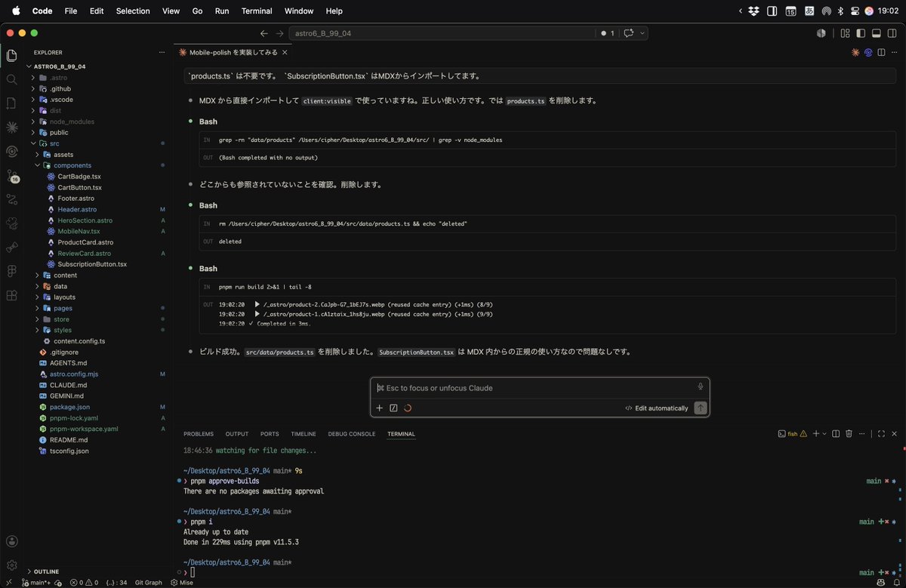The width and height of the screenshot is (906, 588).
Task: Open the Edit automatically mode selector
Action: point(656,408)
